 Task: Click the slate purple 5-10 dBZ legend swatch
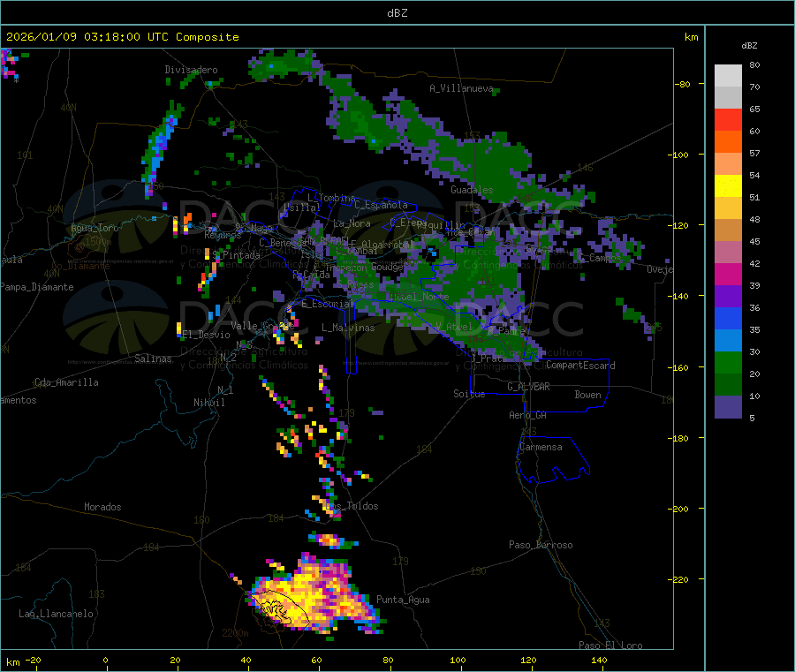click(728, 407)
